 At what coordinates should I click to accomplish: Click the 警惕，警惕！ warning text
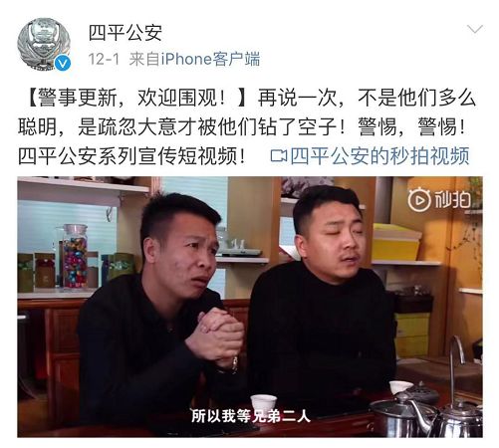coord(411,127)
